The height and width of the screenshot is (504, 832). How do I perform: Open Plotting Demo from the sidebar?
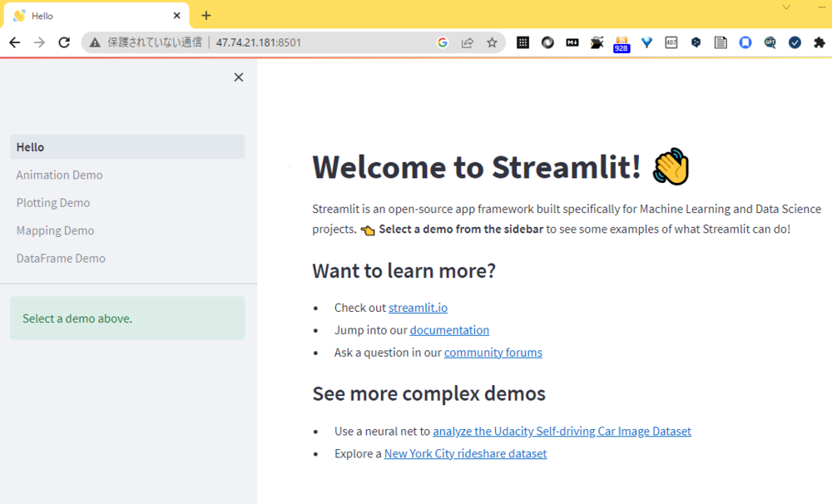tap(53, 203)
